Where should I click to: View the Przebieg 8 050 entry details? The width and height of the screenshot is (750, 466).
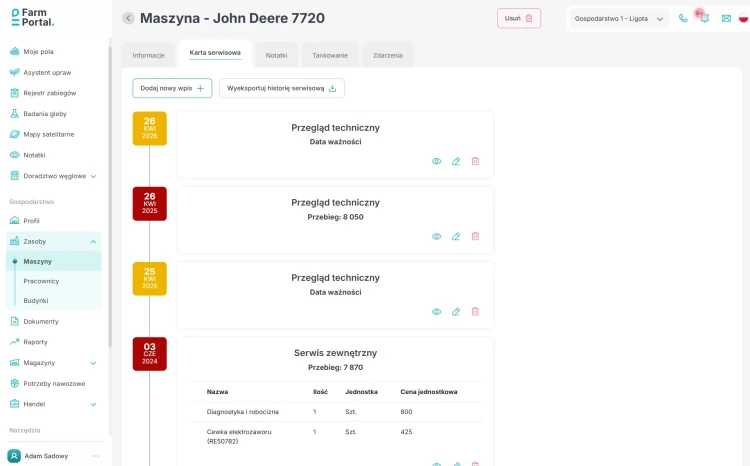tap(436, 236)
